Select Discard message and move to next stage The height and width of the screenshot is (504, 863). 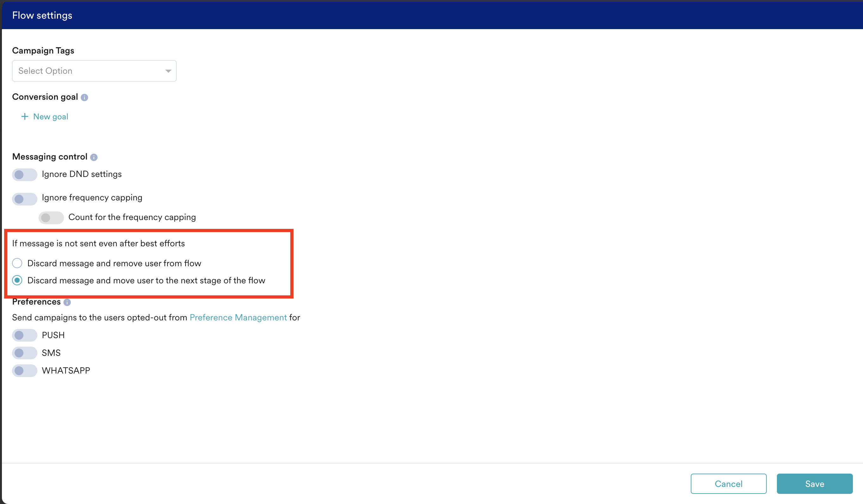(x=17, y=280)
